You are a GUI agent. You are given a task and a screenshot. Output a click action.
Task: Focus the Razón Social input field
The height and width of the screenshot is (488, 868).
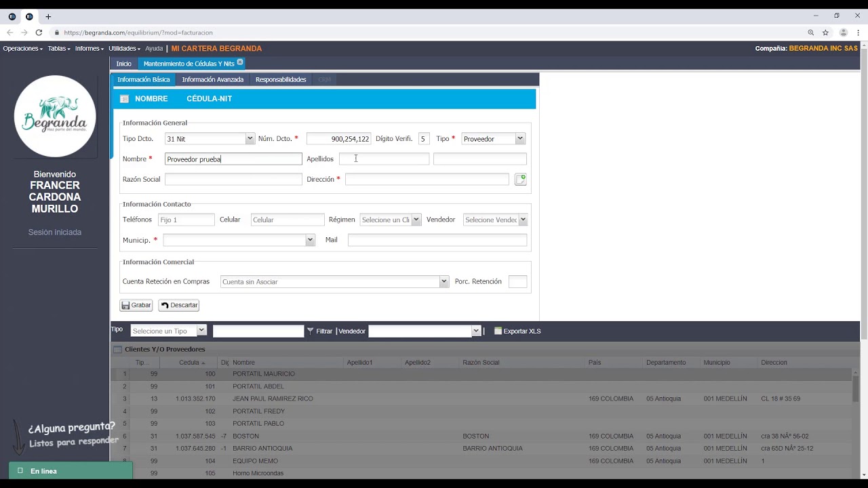233,180
